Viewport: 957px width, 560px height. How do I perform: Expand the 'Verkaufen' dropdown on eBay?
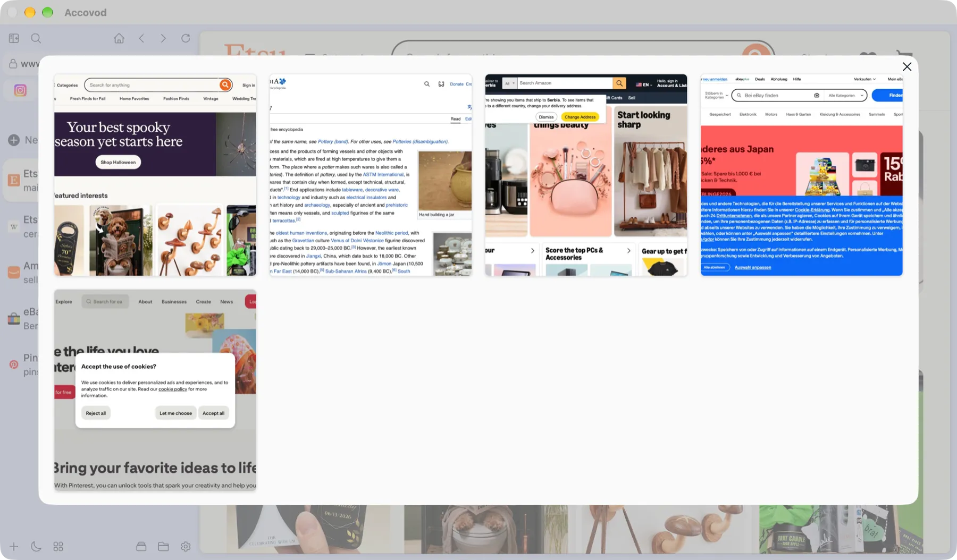(x=864, y=79)
